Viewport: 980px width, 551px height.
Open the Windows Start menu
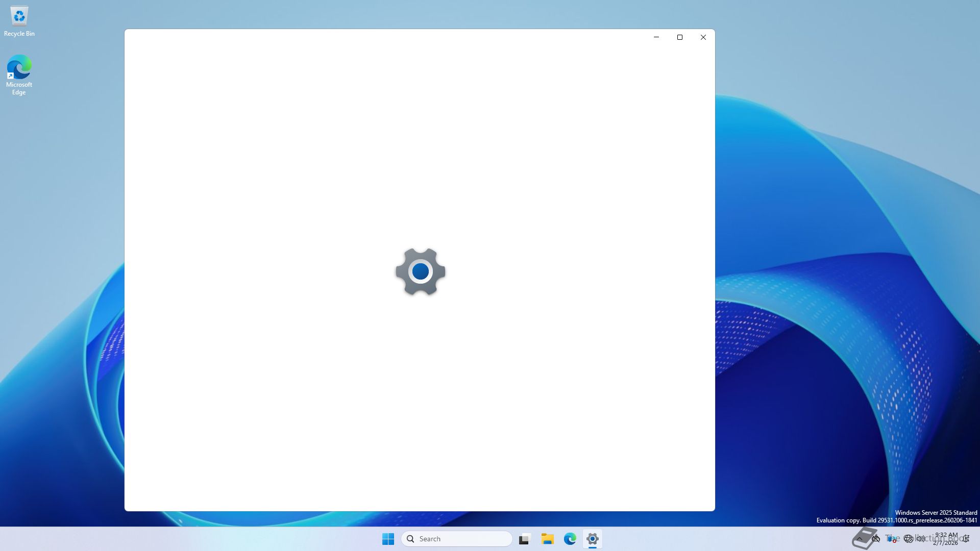click(388, 539)
